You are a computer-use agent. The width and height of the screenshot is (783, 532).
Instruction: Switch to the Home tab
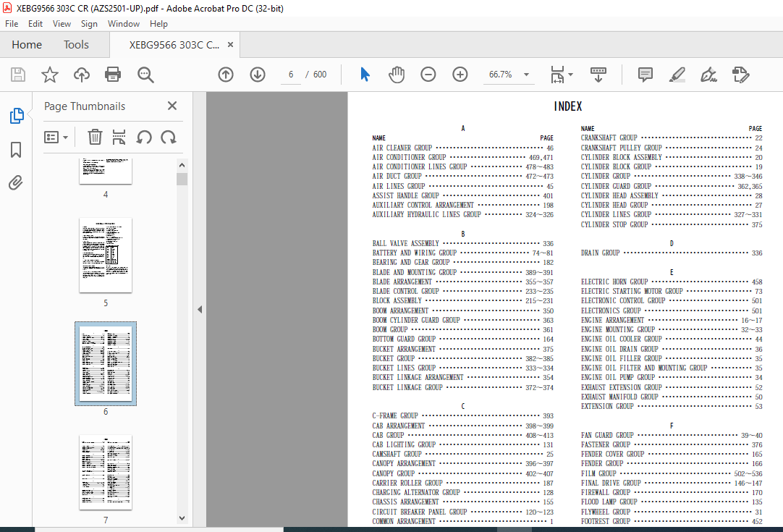pyautogui.click(x=27, y=44)
